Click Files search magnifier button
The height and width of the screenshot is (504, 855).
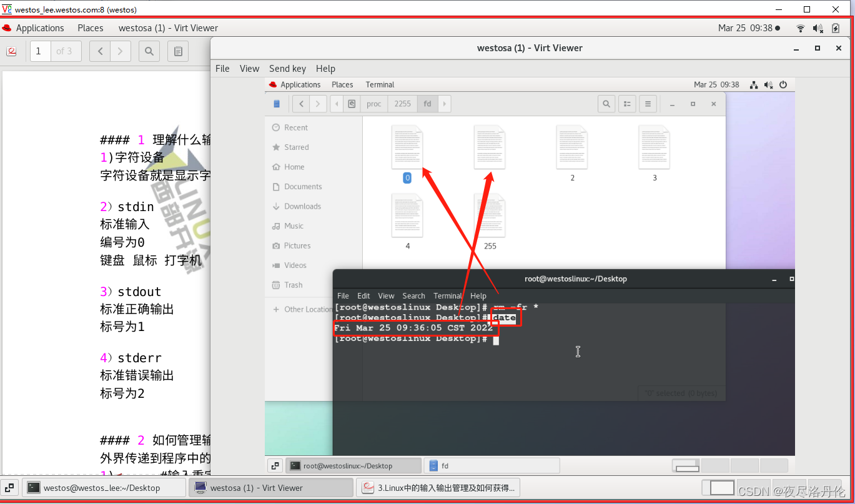(606, 104)
